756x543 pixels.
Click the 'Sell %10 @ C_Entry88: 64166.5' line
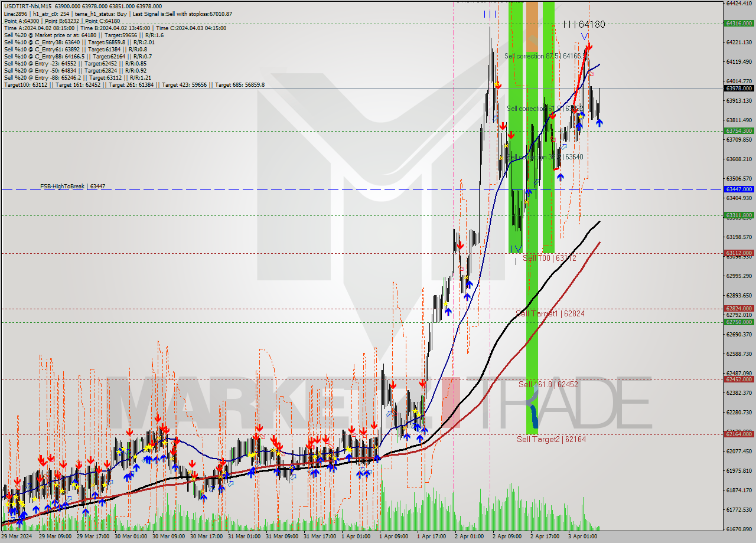[78, 56]
